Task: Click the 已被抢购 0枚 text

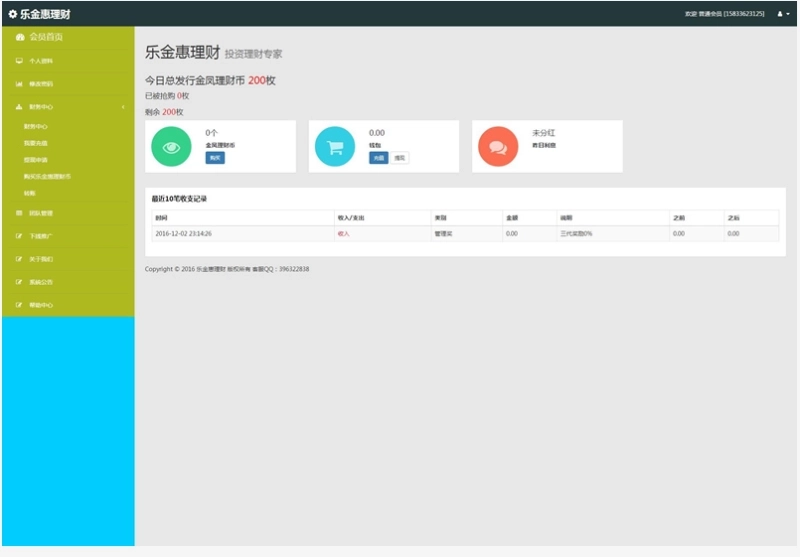Action: coord(167,96)
